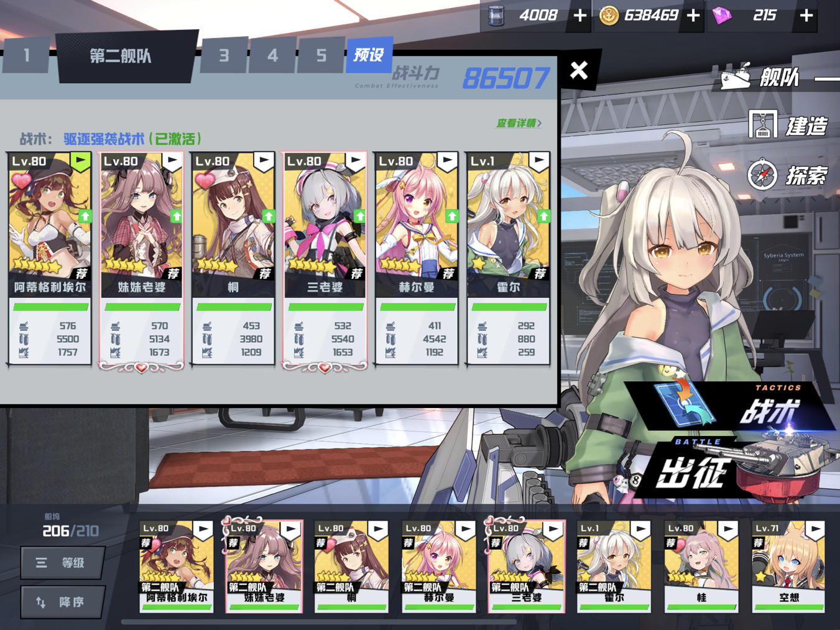This screenshot has width=840, height=630.
Task: Add oil with plus next to 4008
Action: coord(579,16)
